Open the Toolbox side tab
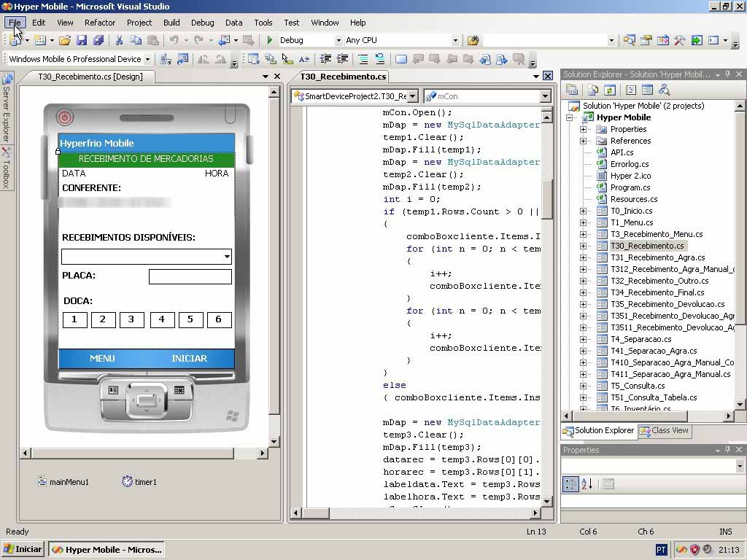The width and height of the screenshot is (747, 560). tap(7, 168)
